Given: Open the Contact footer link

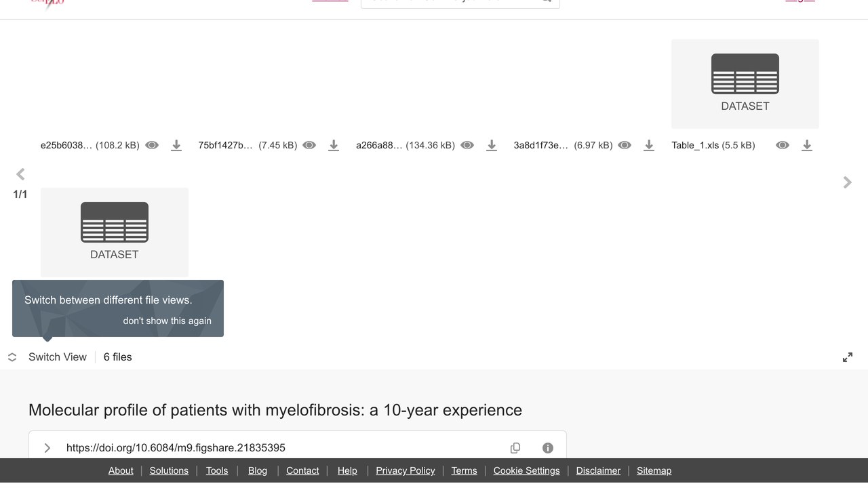Looking at the screenshot, I should (x=302, y=470).
